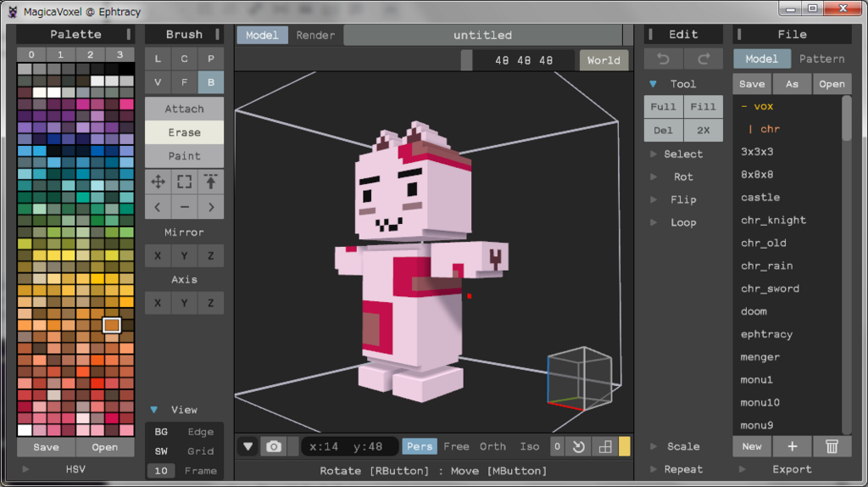Expand the Export section
868x487 pixels.
click(742, 469)
